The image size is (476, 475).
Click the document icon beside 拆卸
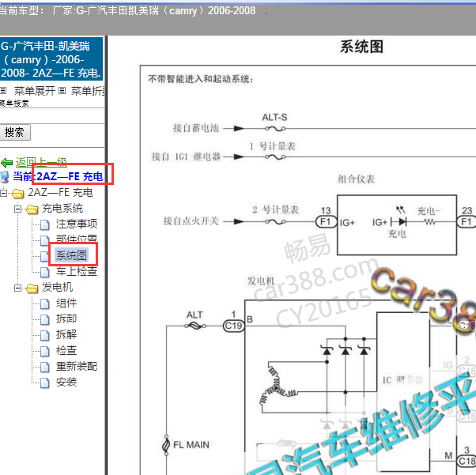pos(45,319)
